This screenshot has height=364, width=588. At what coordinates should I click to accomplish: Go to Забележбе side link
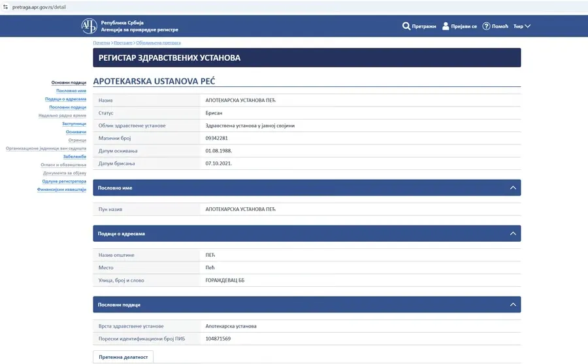[x=74, y=156]
